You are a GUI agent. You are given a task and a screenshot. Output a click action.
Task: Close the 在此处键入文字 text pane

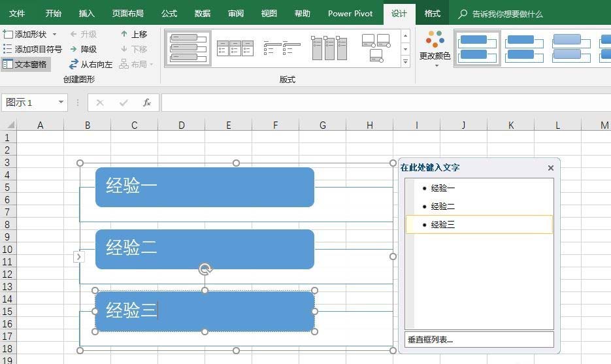click(x=551, y=168)
